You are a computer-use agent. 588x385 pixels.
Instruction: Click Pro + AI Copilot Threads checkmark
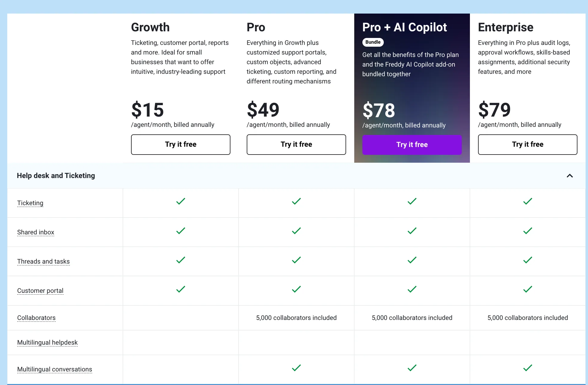[412, 260]
